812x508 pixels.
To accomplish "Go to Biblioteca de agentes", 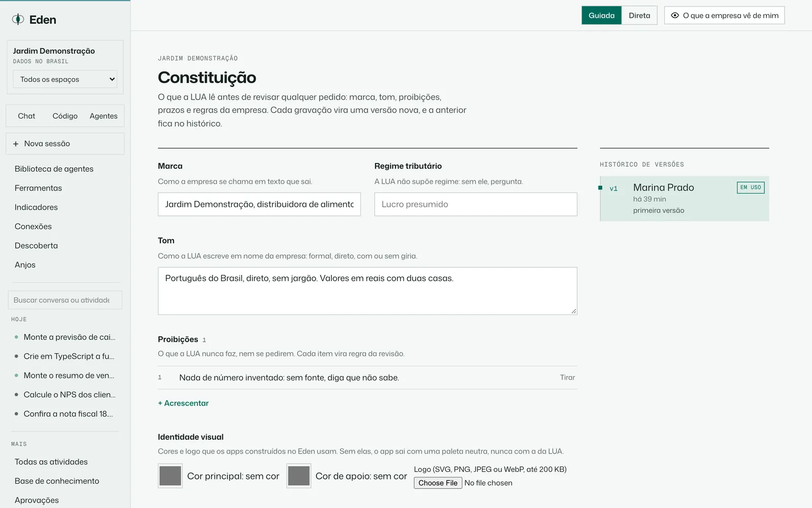I will tap(54, 169).
